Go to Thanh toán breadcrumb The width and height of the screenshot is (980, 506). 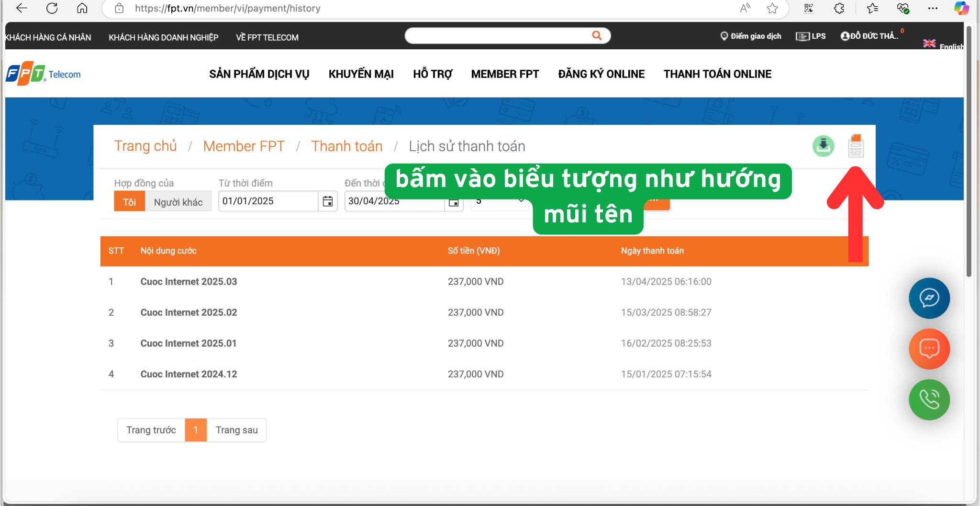click(347, 146)
